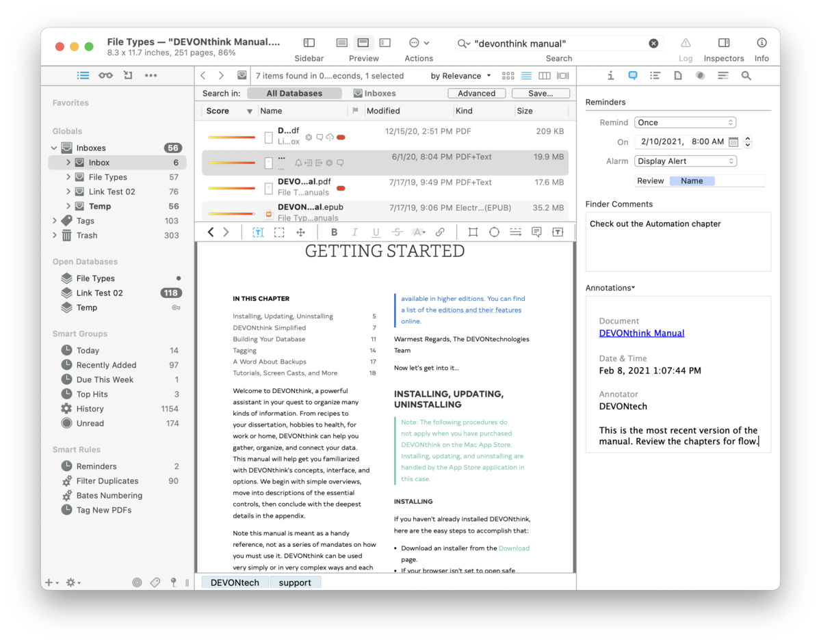Switch to cover flow view mode
This screenshot has height=644, width=821.
click(564, 76)
